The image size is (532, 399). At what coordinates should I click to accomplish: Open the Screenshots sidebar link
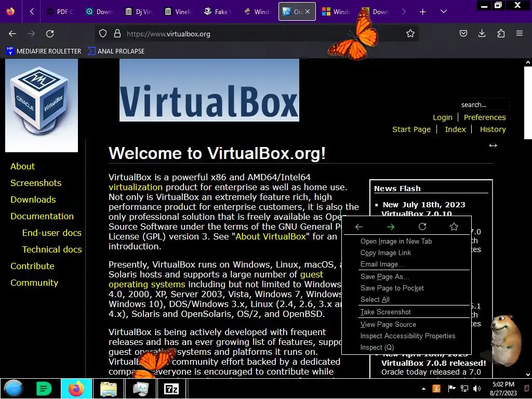pos(36,183)
